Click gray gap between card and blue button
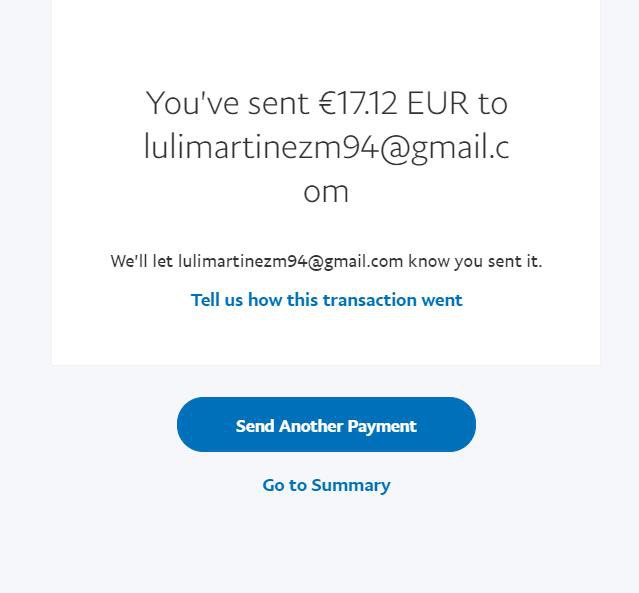Screen dimensions: 639x593 point(326,381)
